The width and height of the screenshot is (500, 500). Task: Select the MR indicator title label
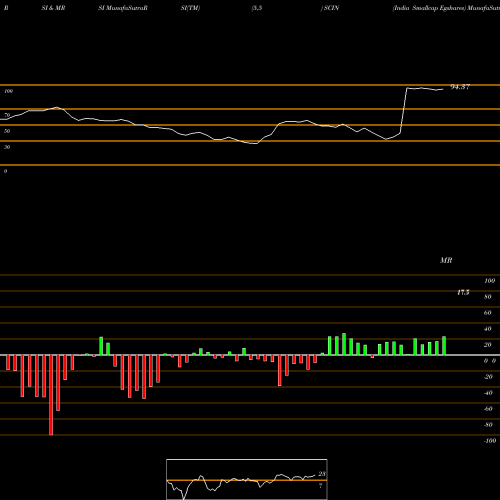[446, 260]
